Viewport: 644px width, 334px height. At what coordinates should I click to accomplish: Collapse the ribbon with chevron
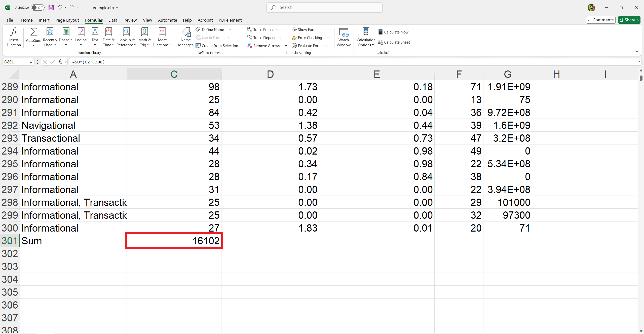(637, 51)
